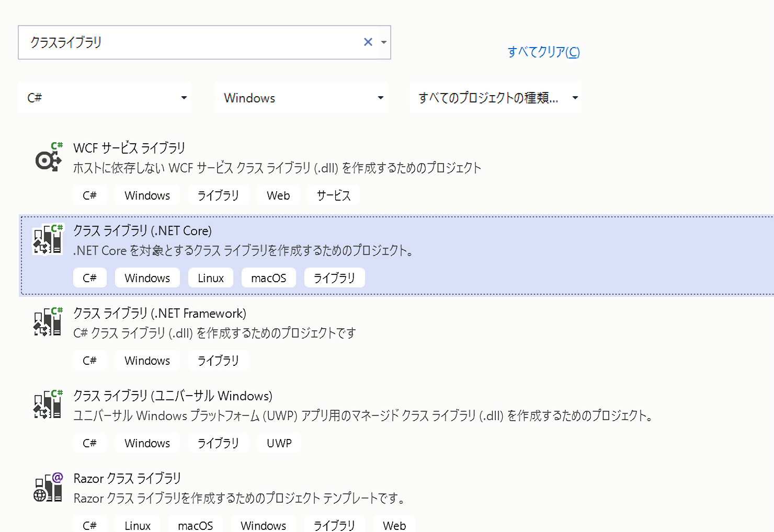Click the サービス tag under WCF template
774x532 pixels.
point(333,195)
